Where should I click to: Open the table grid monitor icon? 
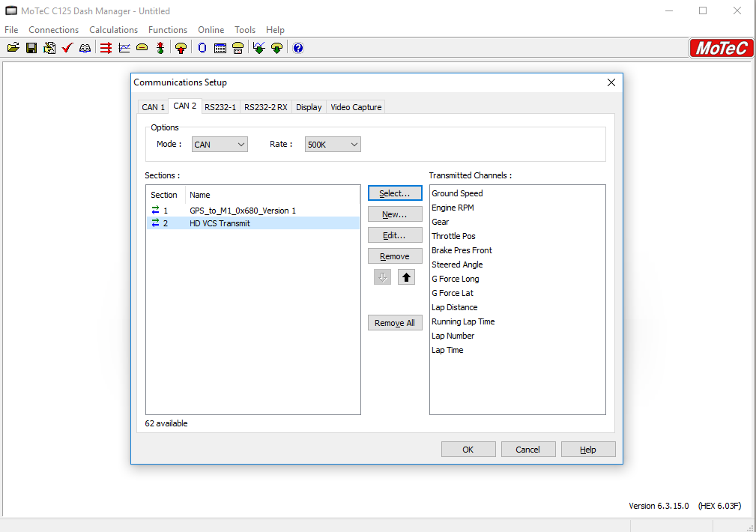(220, 48)
